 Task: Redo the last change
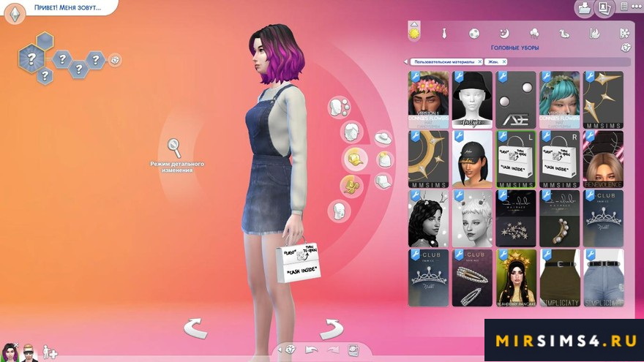point(333,350)
